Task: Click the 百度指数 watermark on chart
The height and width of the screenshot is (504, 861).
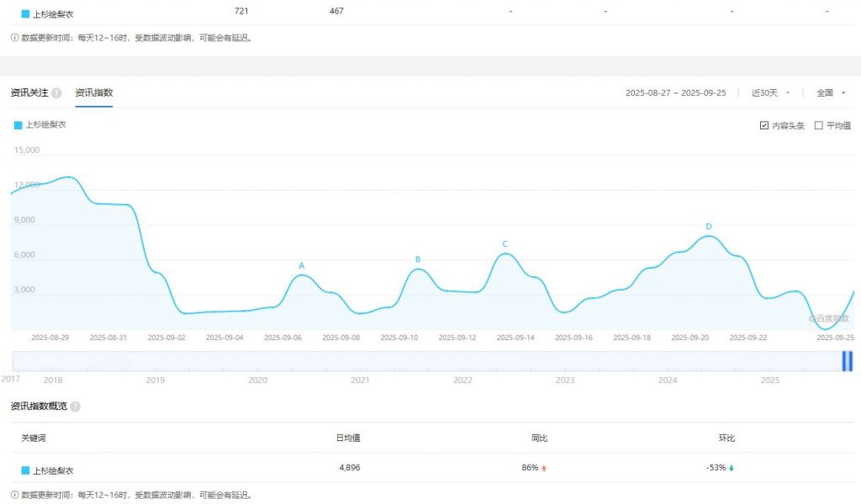Action: [x=829, y=318]
